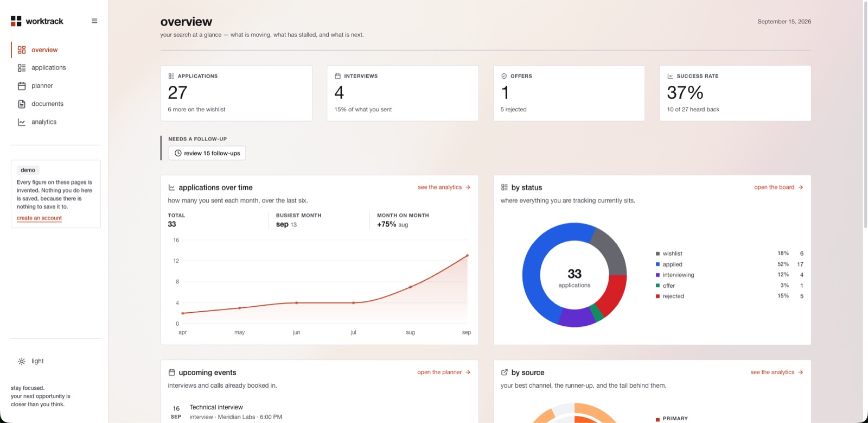The image size is (868, 423).
Task: Click the Interviews card calendar icon
Action: (x=337, y=76)
